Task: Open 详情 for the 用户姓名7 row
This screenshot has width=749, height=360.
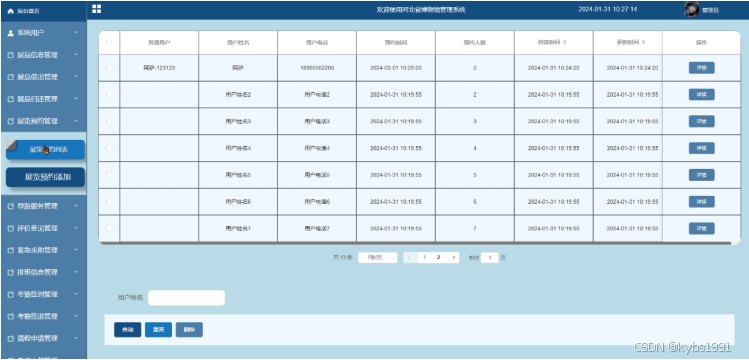Action: [701, 228]
